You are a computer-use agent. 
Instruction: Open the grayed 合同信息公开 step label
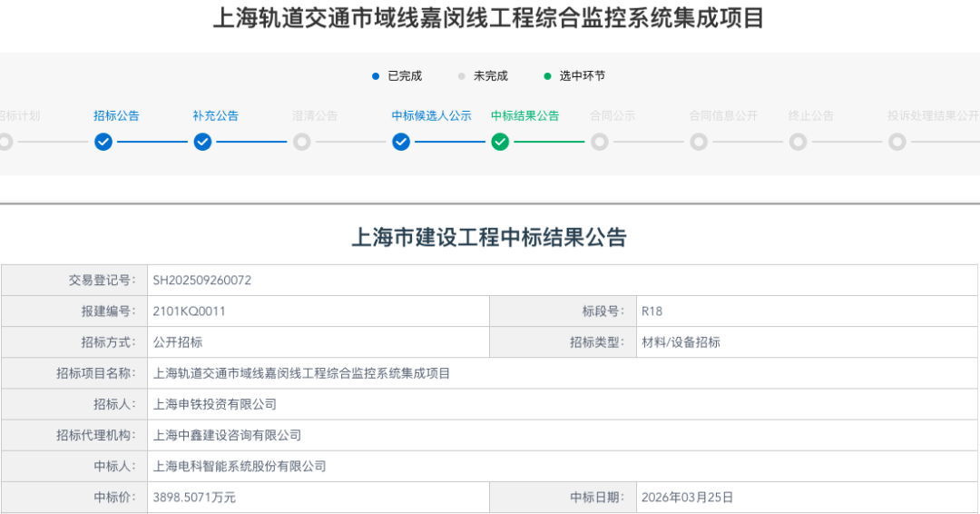[722, 115]
